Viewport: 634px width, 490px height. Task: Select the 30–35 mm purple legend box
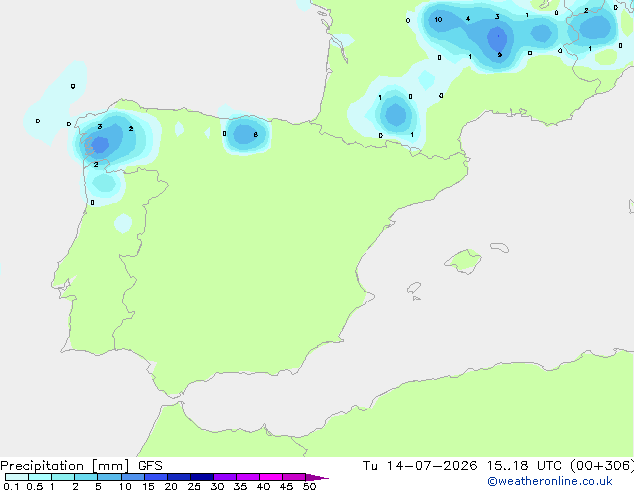(225, 477)
